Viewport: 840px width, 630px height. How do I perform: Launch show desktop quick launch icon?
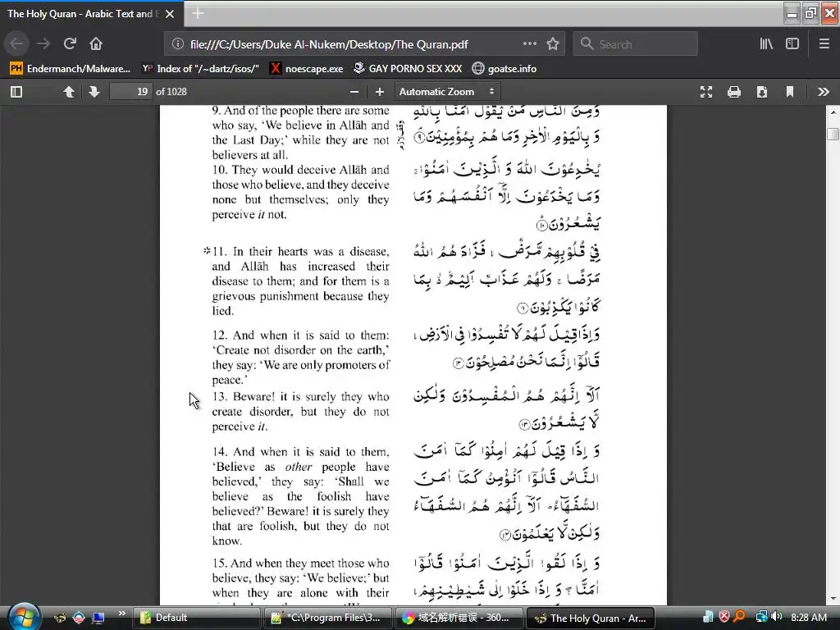pos(98,618)
